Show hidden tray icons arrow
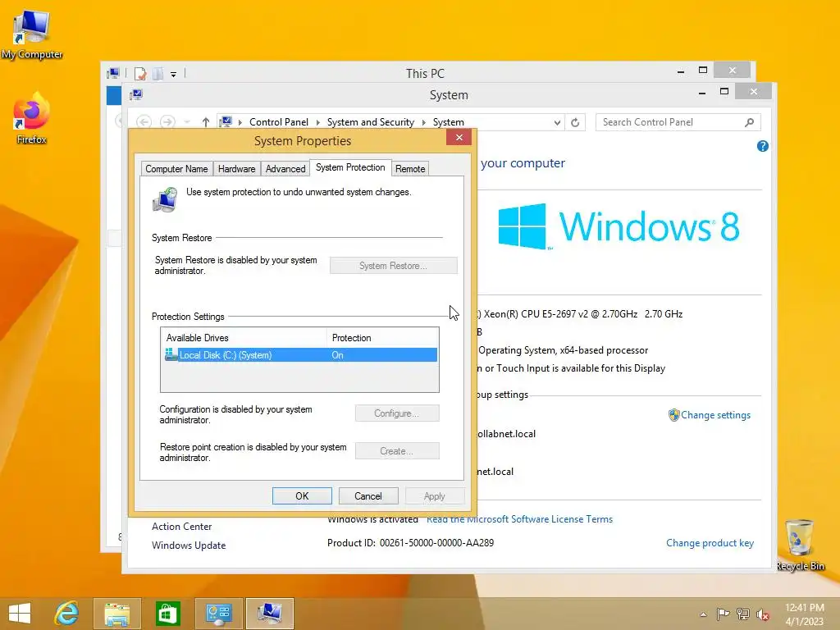The image size is (840, 630). click(x=703, y=614)
